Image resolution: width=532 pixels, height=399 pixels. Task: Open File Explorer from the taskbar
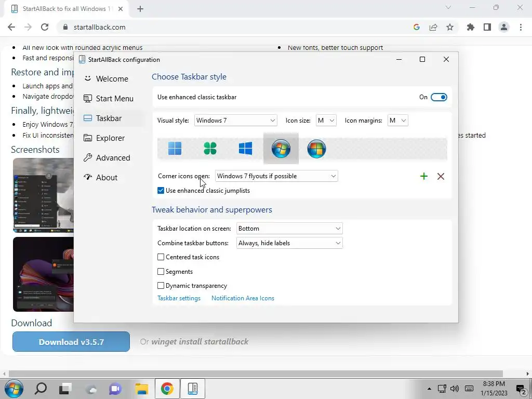click(x=141, y=389)
